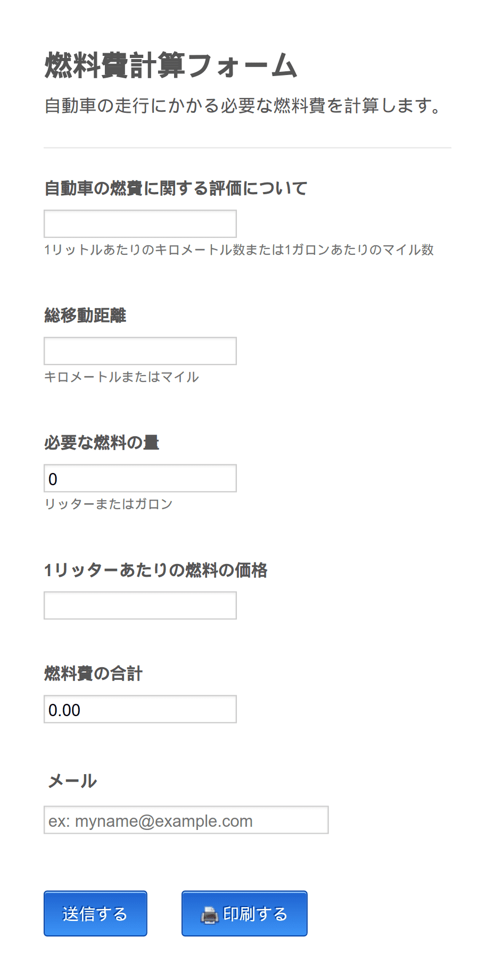Click the 1リッターあたりの燃料の価格 label
The width and height of the screenshot is (495, 980).
click(x=155, y=570)
